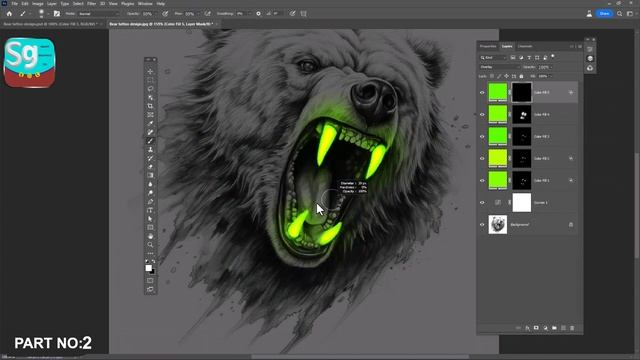Select the Dodge tool
Viewport: 640px width, 360px height.
pos(150,193)
